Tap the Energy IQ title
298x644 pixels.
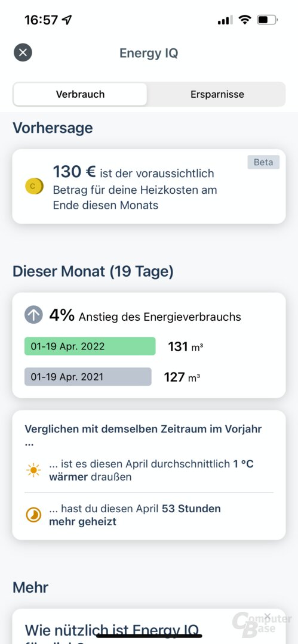click(x=149, y=53)
